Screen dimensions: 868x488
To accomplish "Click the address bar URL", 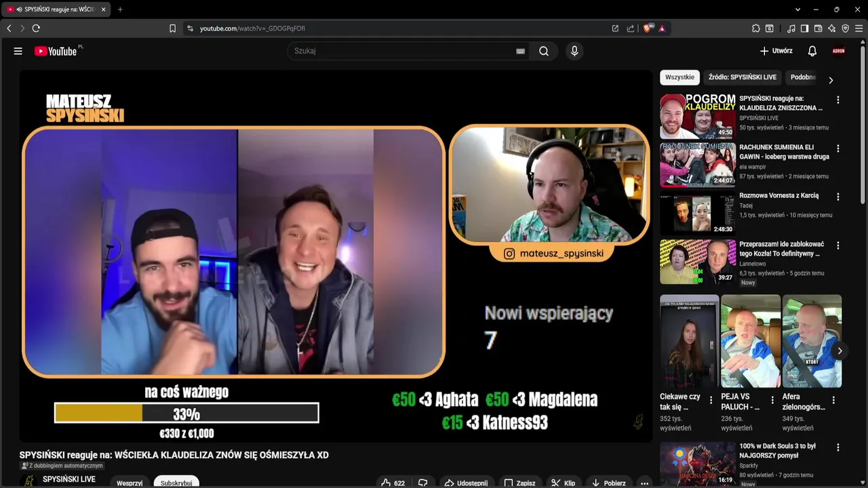I will pyautogui.click(x=252, y=28).
